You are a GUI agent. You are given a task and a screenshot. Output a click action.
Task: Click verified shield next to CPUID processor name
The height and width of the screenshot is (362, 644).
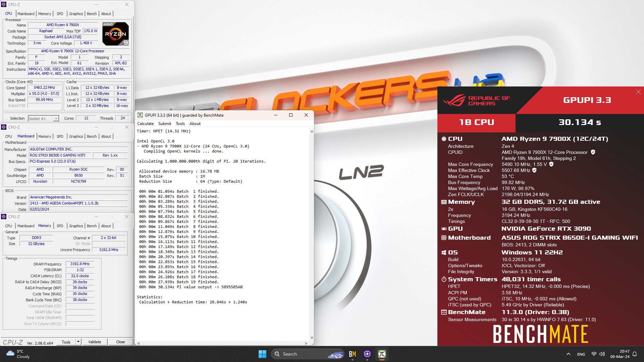[x=593, y=152]
